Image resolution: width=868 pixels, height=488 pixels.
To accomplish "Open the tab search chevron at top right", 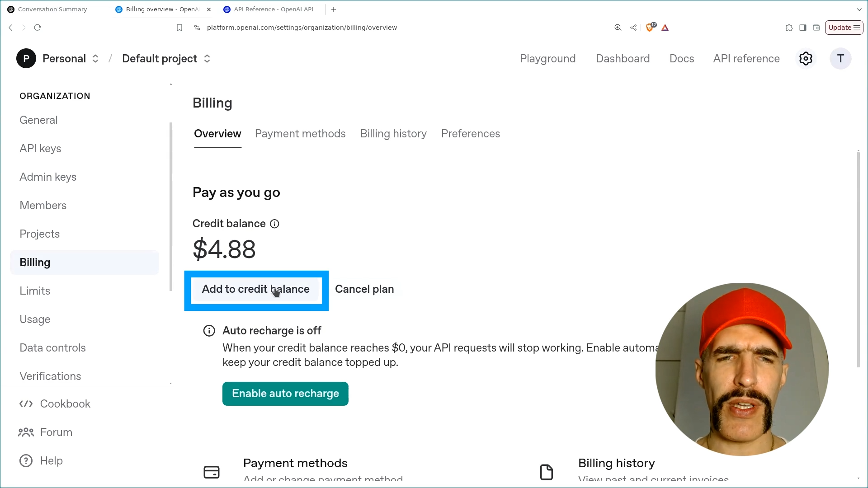I will [x=859, y=9].
